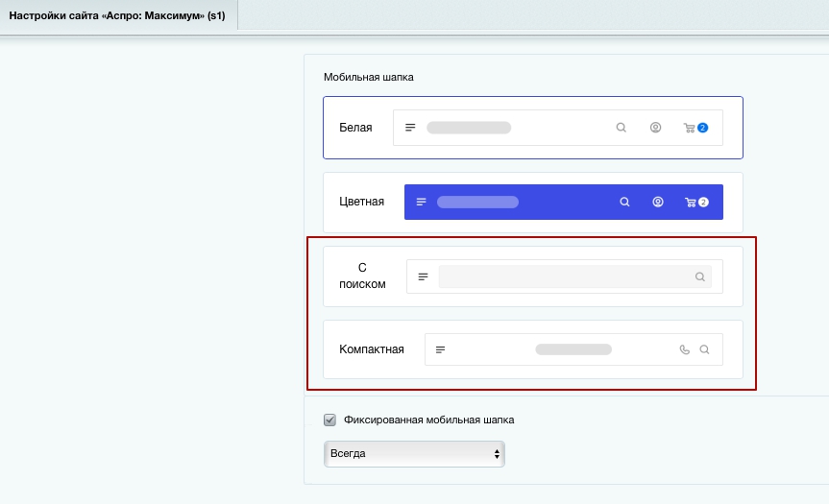Click the Компактная label text
The image size is (829, 504).
[x=372, y=349]
